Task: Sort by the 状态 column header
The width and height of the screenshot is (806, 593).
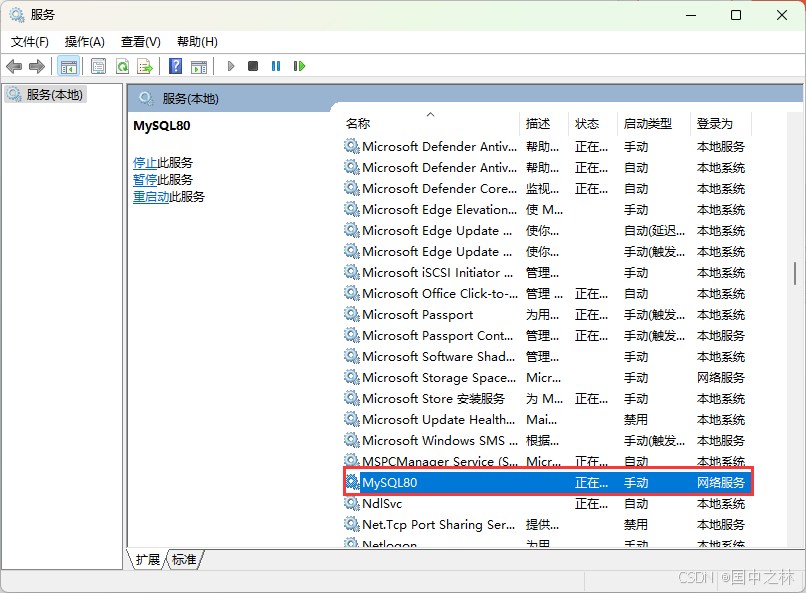Action: point(593,123)
